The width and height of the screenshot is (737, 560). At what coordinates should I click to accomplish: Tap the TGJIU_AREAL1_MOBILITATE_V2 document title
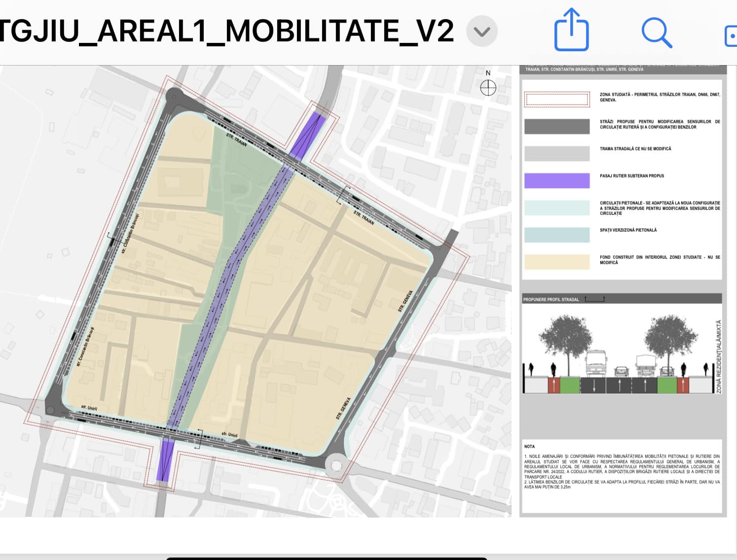[226, 31]
